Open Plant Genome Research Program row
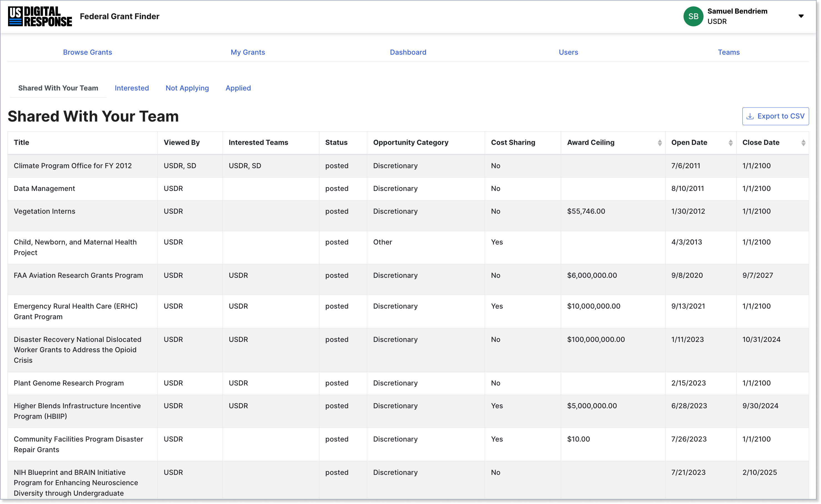821x504 pixels. click(408, 383)
